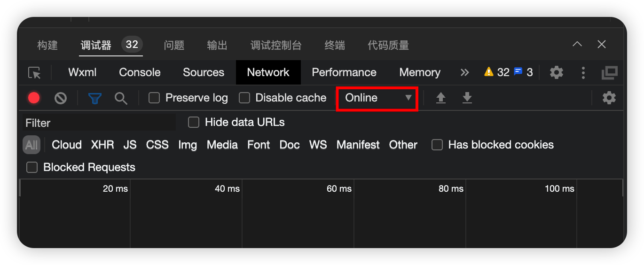Switch to the Sources tab
Viewport: 644px width, 265px height.
click(204, 72)
